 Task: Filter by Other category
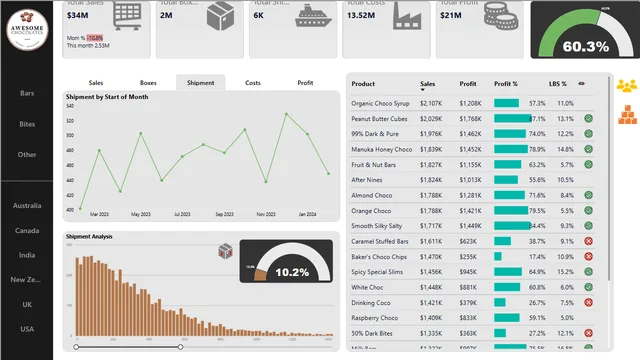27,155
